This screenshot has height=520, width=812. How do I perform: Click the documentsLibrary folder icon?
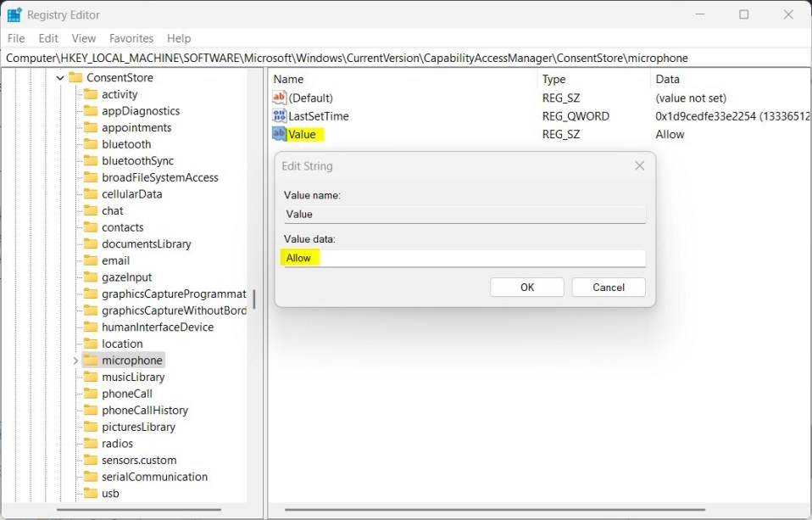[x=91, y=243]
